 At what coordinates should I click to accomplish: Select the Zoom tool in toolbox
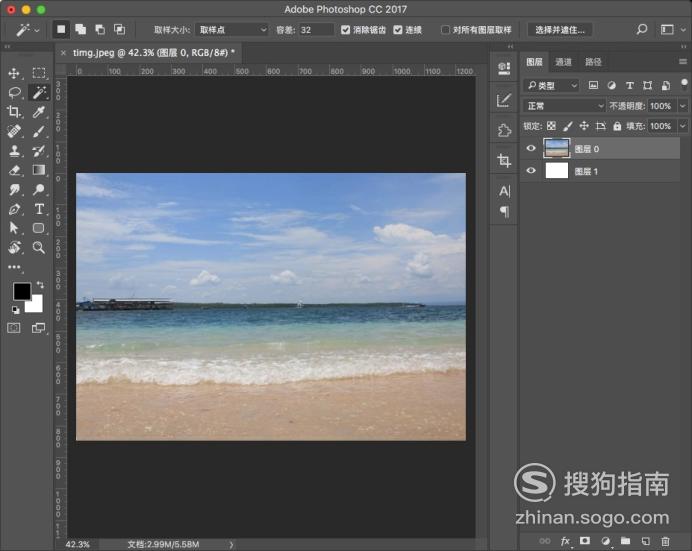[39, 247]
